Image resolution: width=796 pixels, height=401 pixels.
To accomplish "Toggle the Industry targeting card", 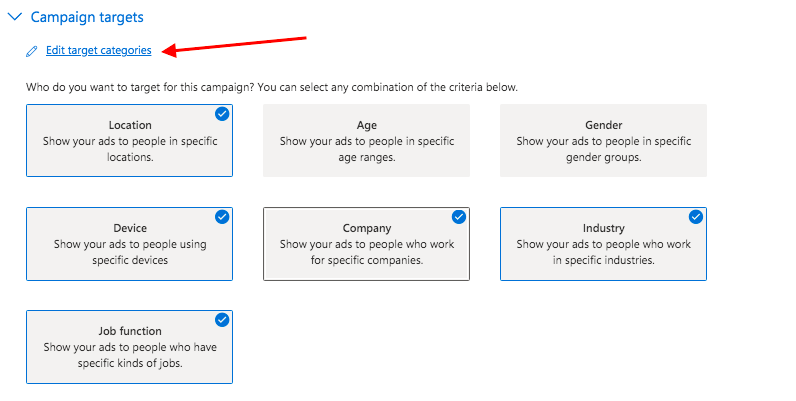I will tap(604, 244).
